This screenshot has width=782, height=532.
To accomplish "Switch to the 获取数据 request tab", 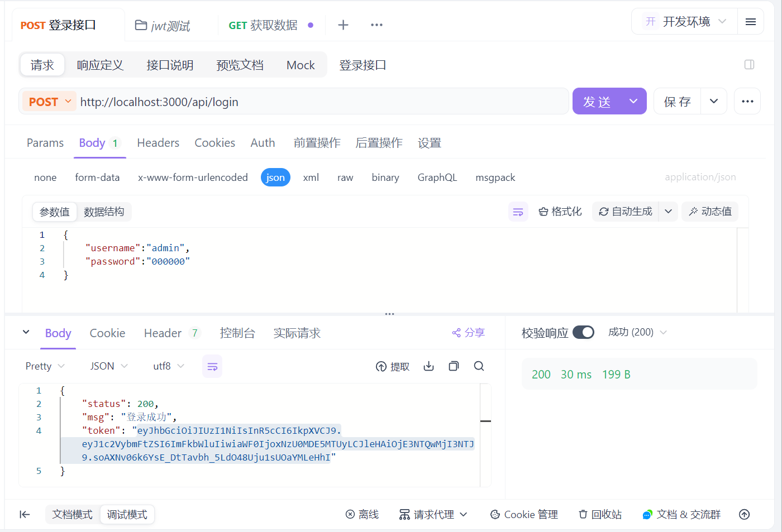I will [x=263, y=25].
